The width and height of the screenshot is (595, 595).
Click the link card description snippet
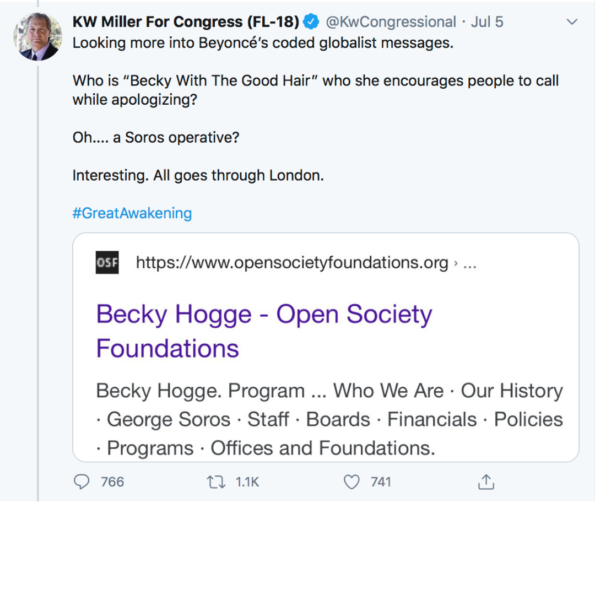point(329,419)
